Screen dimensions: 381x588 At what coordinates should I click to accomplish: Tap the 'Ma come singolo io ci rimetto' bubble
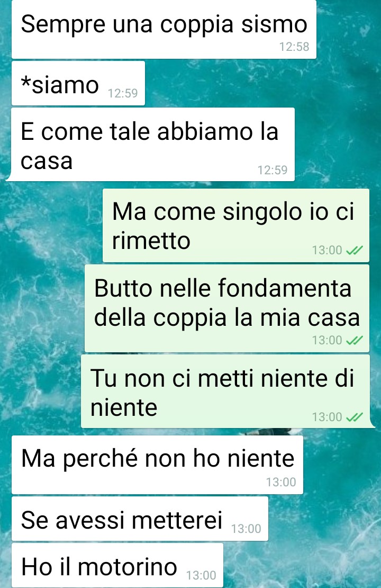[235, 225]
